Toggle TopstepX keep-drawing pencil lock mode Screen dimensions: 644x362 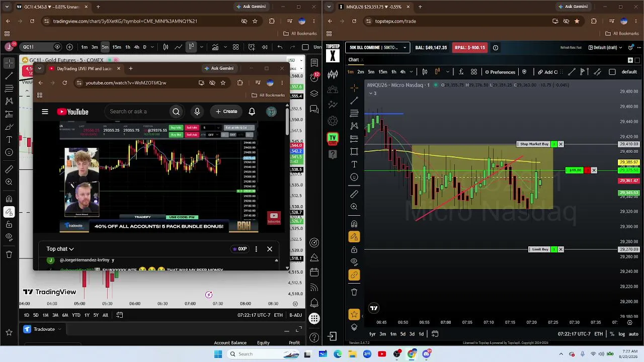tap(354, 237)
